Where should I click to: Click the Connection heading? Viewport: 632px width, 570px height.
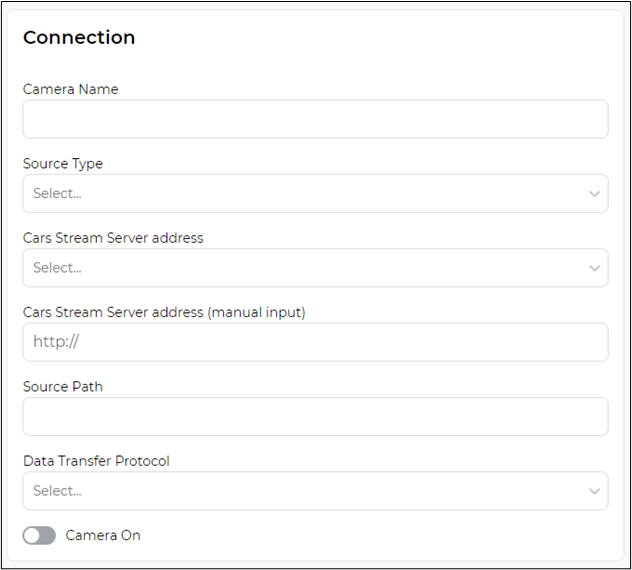[79, 37]
